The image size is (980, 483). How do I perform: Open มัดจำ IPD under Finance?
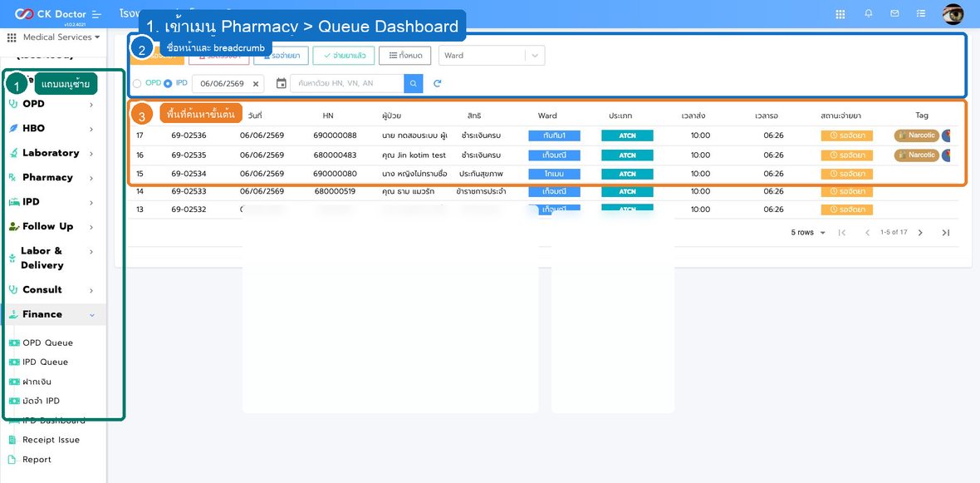click(41, 401)
